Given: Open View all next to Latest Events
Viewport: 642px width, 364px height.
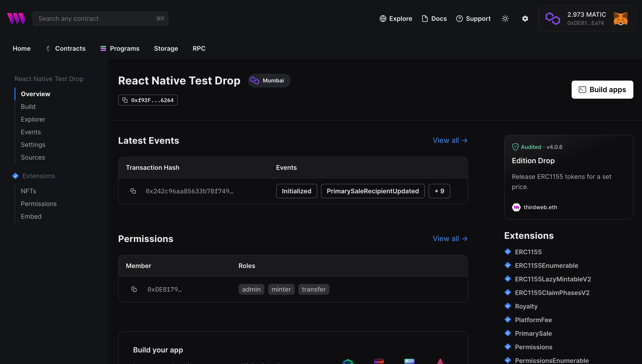Looking at the screenshot, I should (x=450, y=140).
